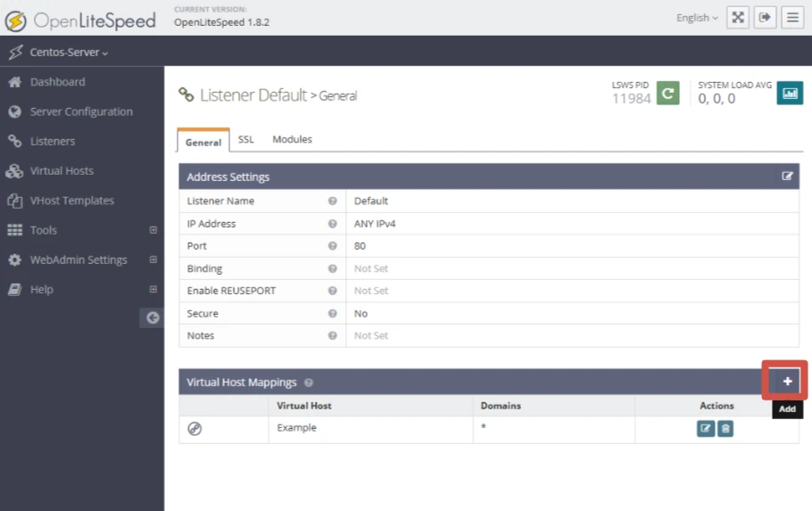Open Dashboard from sidebar
The height and width of the screenshot is (511, 812).
[x=57, y=82]
